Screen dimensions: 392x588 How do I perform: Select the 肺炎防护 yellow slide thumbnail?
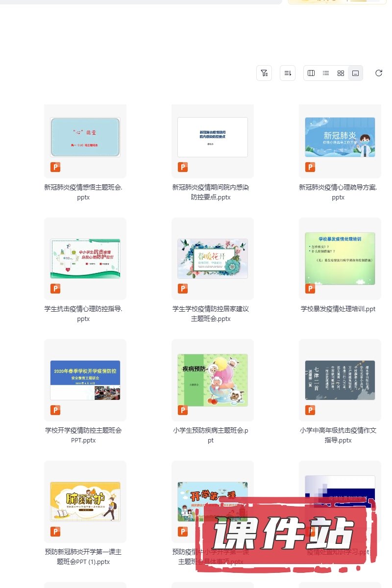85,502
